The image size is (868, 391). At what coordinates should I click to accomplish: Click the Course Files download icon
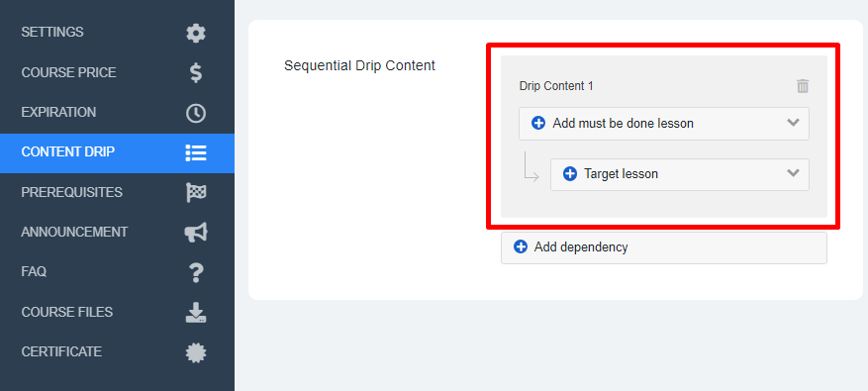(195, 313)
